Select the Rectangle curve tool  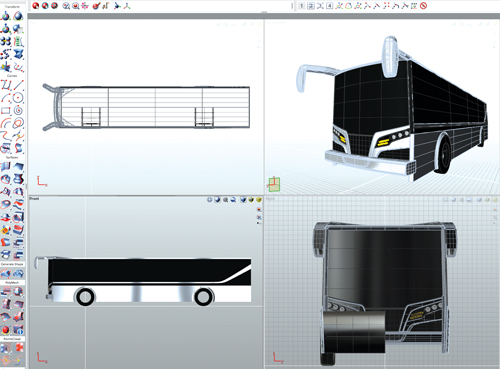click(6, 110)
